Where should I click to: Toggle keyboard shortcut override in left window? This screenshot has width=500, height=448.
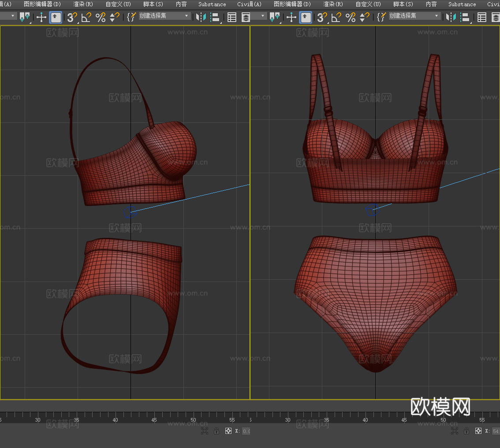pos(56,17)
